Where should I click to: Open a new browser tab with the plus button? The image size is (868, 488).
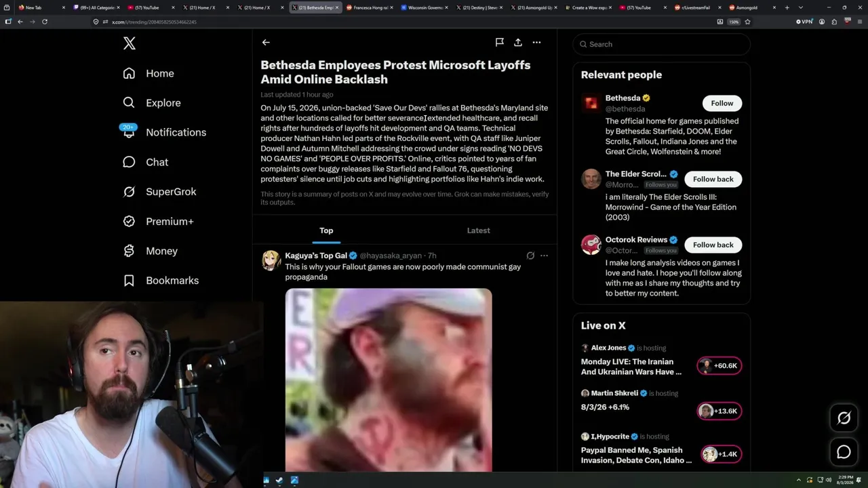[787, 7]
